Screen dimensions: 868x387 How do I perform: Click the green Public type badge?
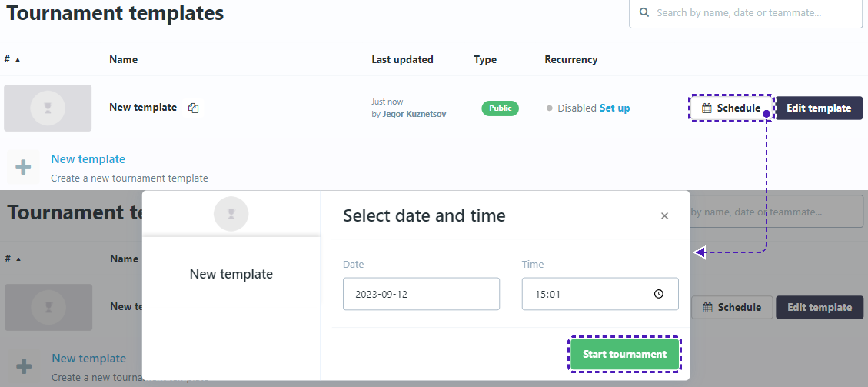[x=500, y=108]
